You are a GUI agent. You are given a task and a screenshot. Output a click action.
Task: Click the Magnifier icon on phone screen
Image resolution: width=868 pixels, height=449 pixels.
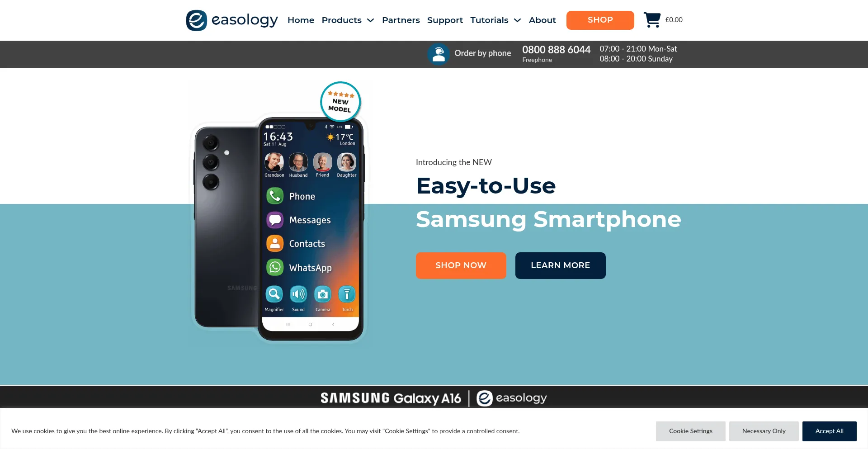coord(274,294)
